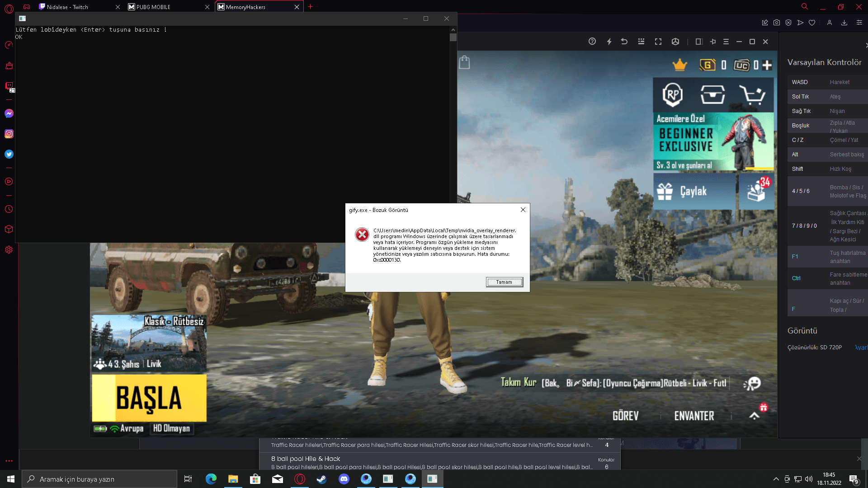Open the emulator keymapping keyboard icon

point(641,42)
